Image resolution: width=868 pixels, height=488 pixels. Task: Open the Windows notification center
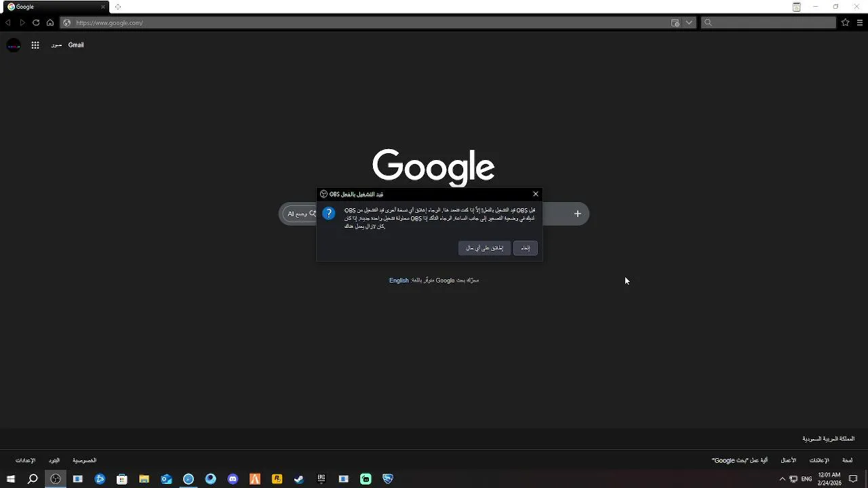853,479
